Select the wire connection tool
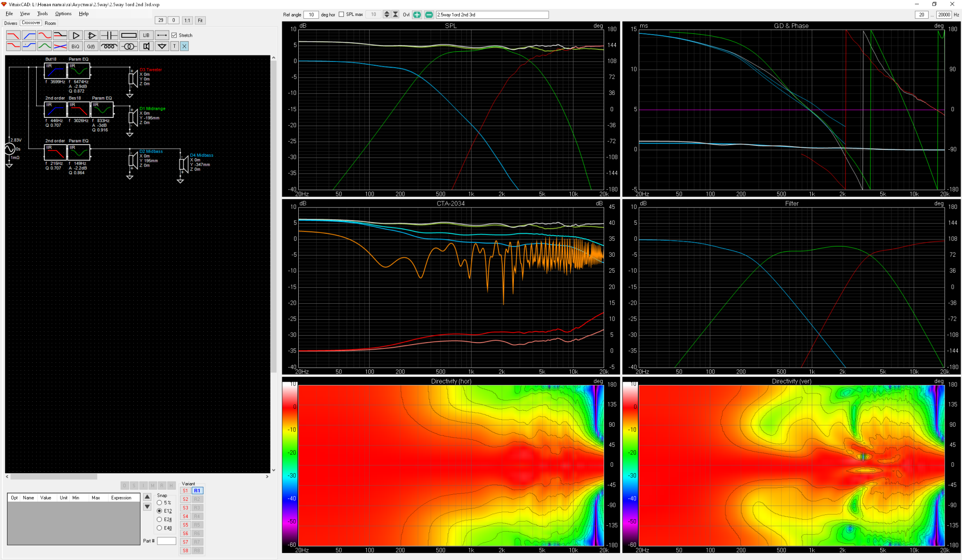The height and width of the screenshot is (560, 962). pyautogui.click(x=162, y=35)
